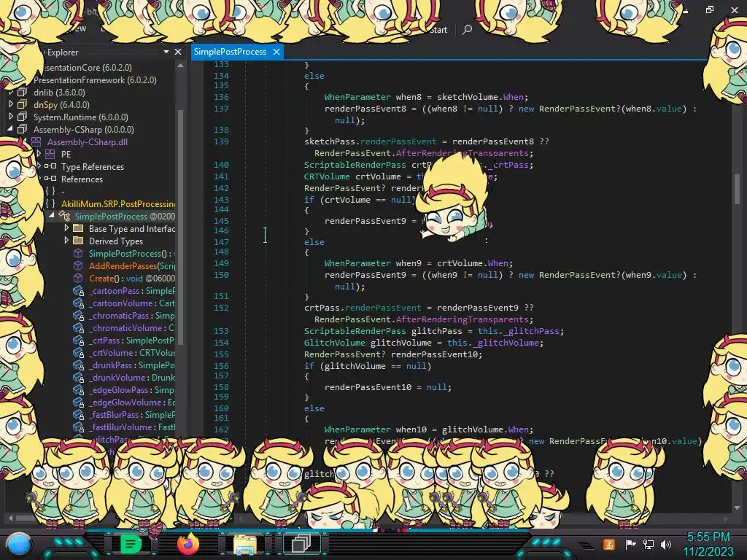This screenshot has width=747, height=560.
Task: Click the _crtPass field icon
Action: 78,340
